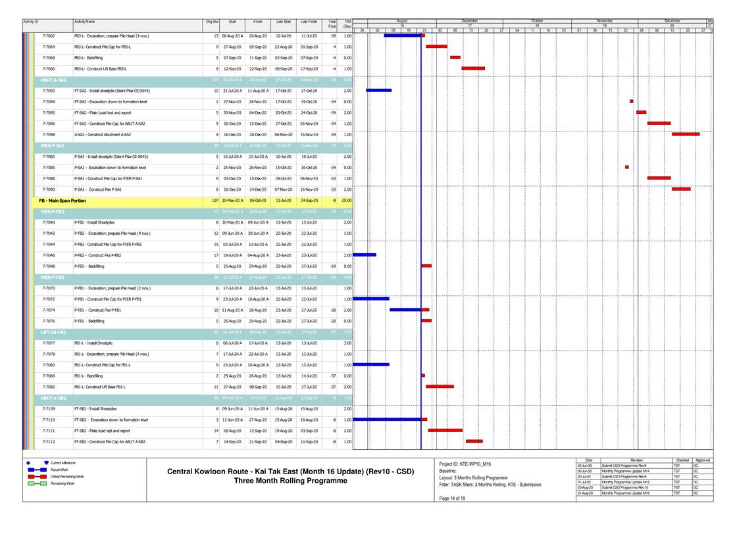Viewport: 756px width, 534px height.
Task: Select the red bar for FT-SB2 Plate Load test
Action: coord(445,430)
